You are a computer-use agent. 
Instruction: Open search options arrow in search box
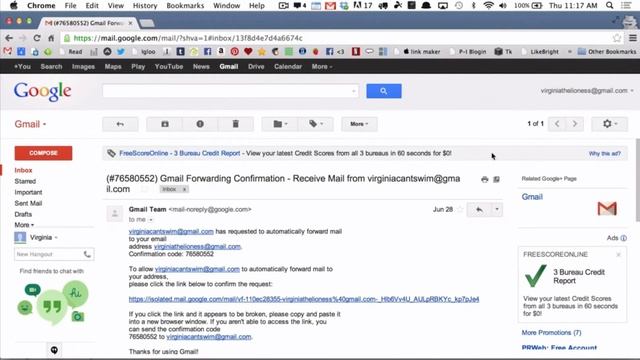353,91
